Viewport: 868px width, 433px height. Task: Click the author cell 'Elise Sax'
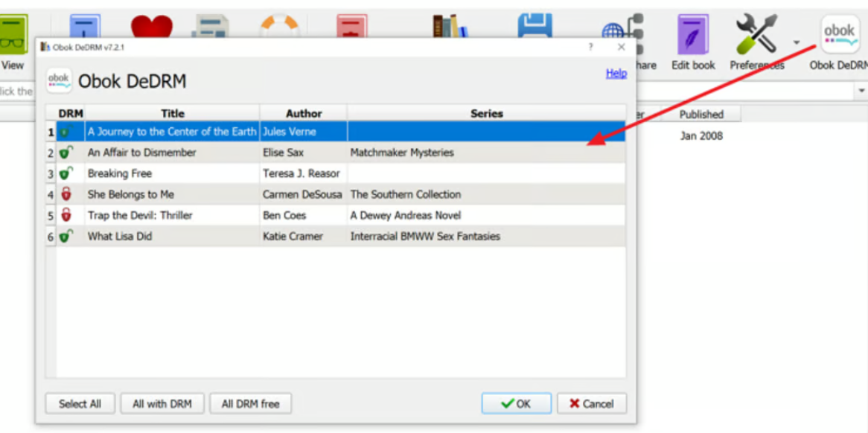[x=304, y=153]
